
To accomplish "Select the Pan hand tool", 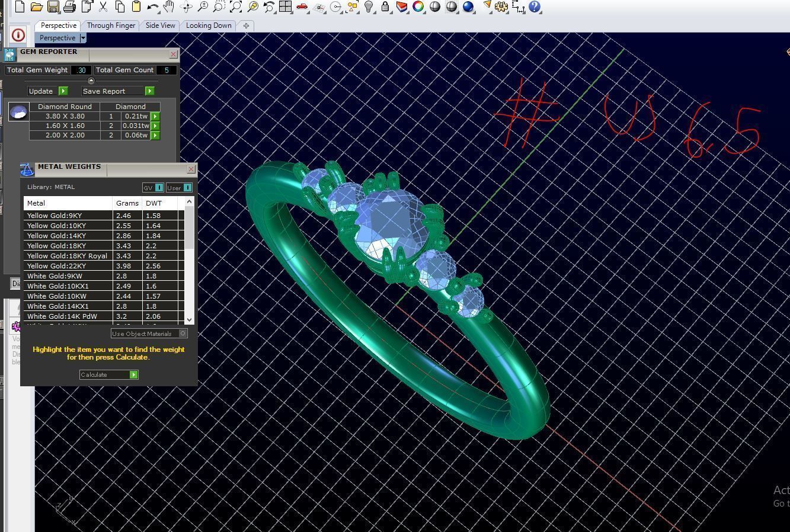I will click(x=169, y=7).
